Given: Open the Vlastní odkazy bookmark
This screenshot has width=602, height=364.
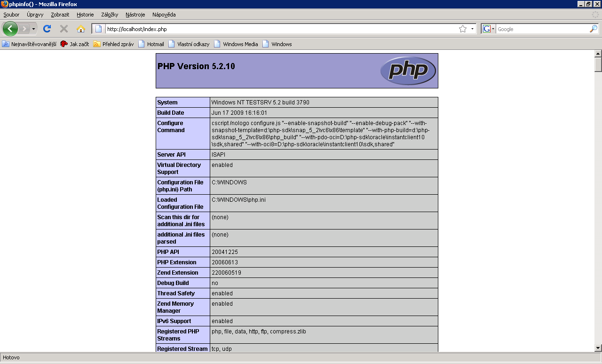Looking at the screenshot, I should coord(189,44).
